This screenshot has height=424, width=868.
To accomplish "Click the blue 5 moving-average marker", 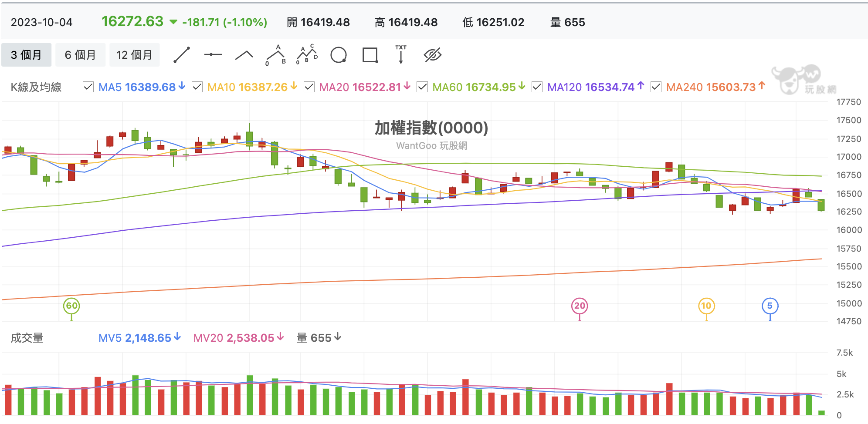I will (770, 306).
